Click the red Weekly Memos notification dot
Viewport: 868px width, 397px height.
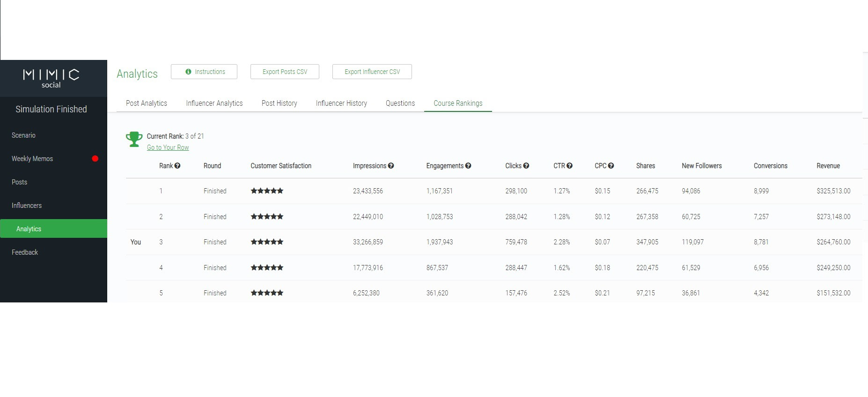(95, 159)
